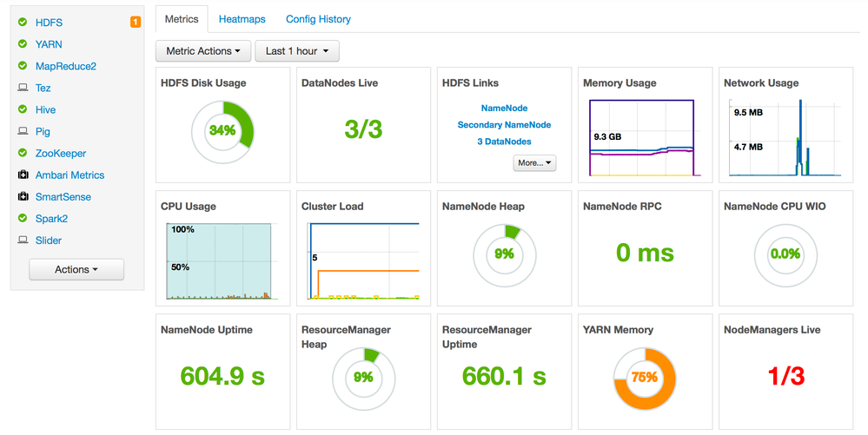This screenshot has width=868, height=435.
Task: Click the green status icon next to Hive
Action: (x=23, y=109)
